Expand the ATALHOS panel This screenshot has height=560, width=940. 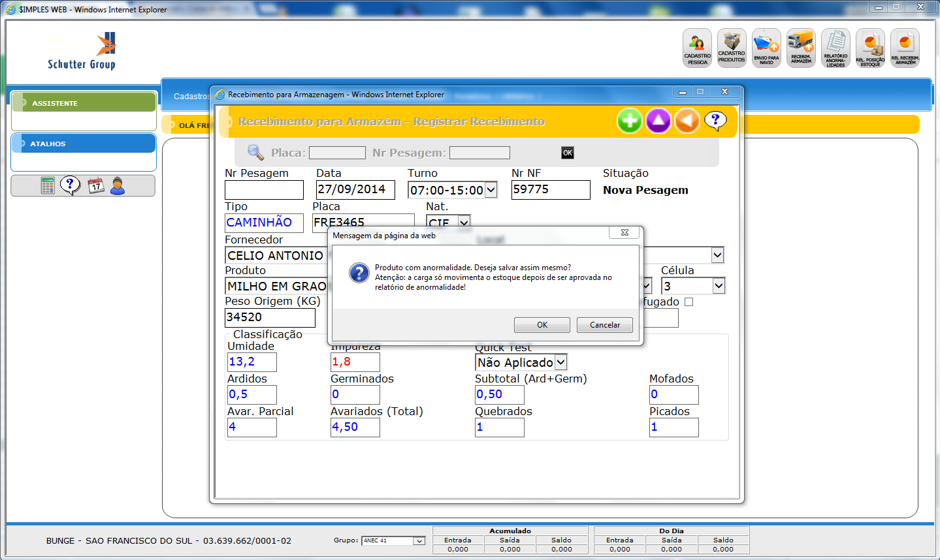tap(84, 144)
